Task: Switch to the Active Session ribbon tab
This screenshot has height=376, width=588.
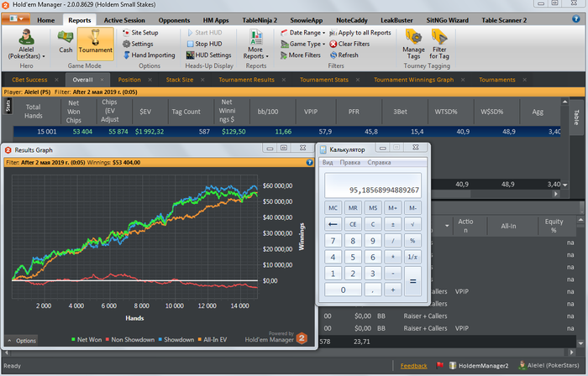Action: pos(124,20)
